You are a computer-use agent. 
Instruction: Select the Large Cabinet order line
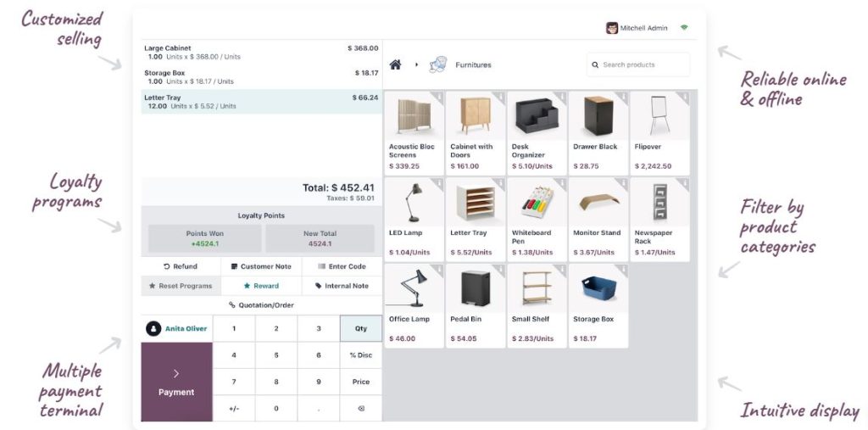261,53
